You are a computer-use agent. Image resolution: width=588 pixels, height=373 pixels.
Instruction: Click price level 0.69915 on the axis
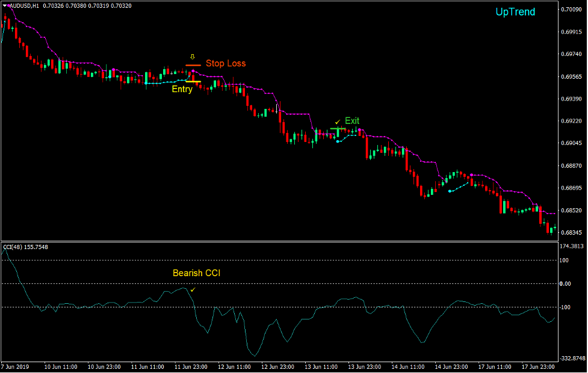tap(571, 32)
